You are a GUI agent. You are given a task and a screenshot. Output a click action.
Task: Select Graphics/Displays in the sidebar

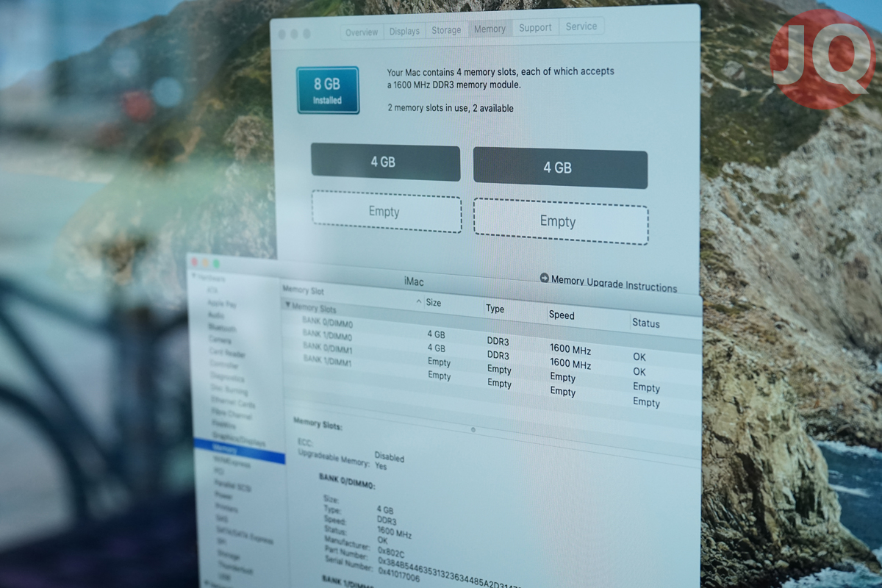238,438
